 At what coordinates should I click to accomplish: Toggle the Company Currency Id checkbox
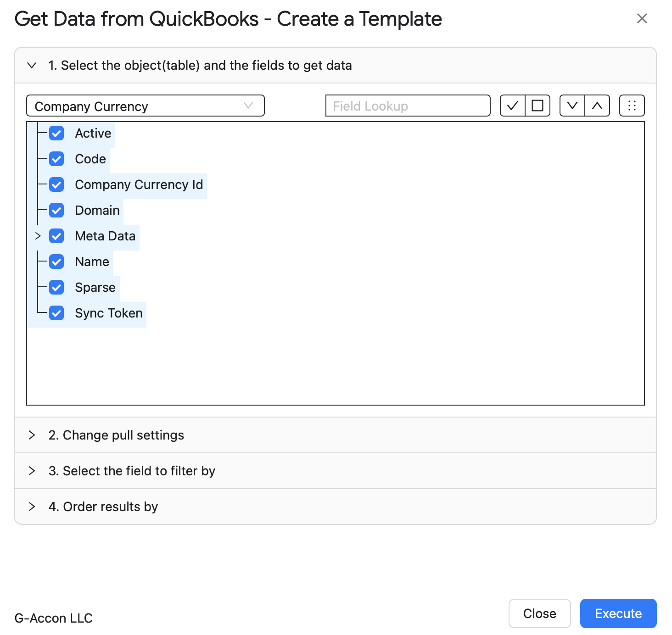56,185
